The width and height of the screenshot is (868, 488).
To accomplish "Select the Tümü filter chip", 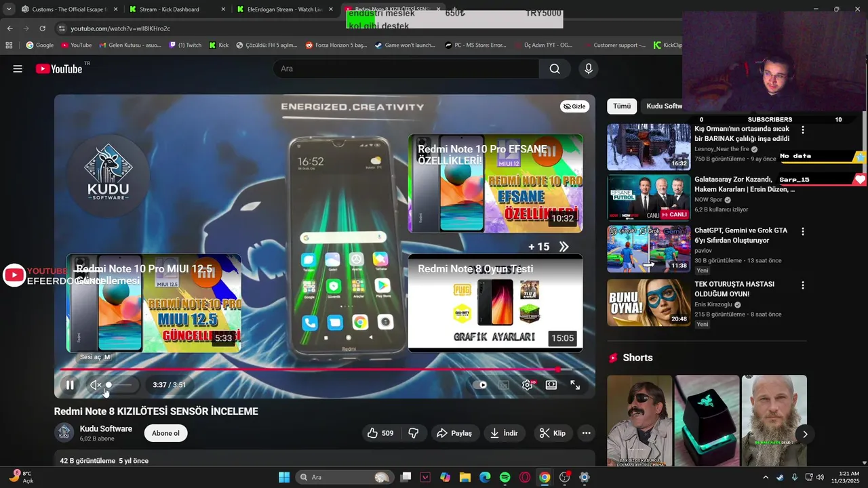I will [x=622, y=106].
